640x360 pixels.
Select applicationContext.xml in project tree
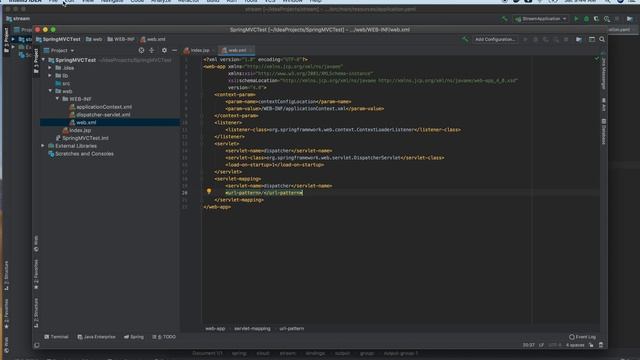tap(104, 107)
